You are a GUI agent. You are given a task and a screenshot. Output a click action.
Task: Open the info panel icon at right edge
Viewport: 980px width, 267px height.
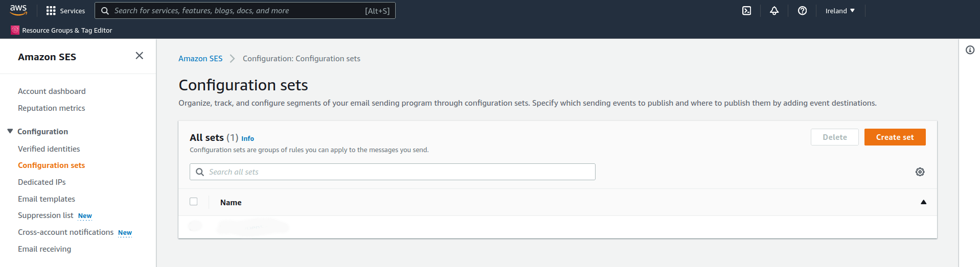coord(970,50)
